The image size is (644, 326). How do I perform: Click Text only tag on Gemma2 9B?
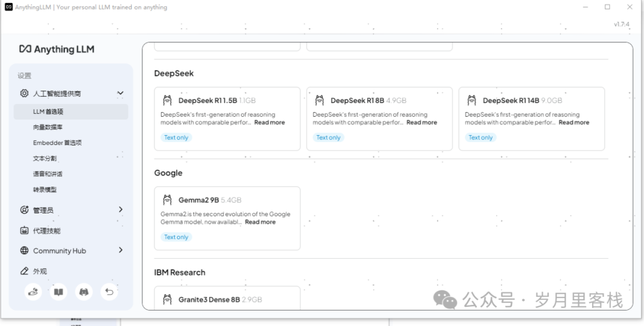point(176,237)
